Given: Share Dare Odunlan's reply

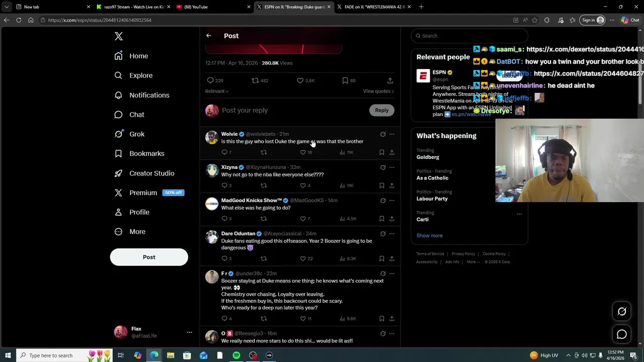Looking at the screenshot, I should (392, 258).
